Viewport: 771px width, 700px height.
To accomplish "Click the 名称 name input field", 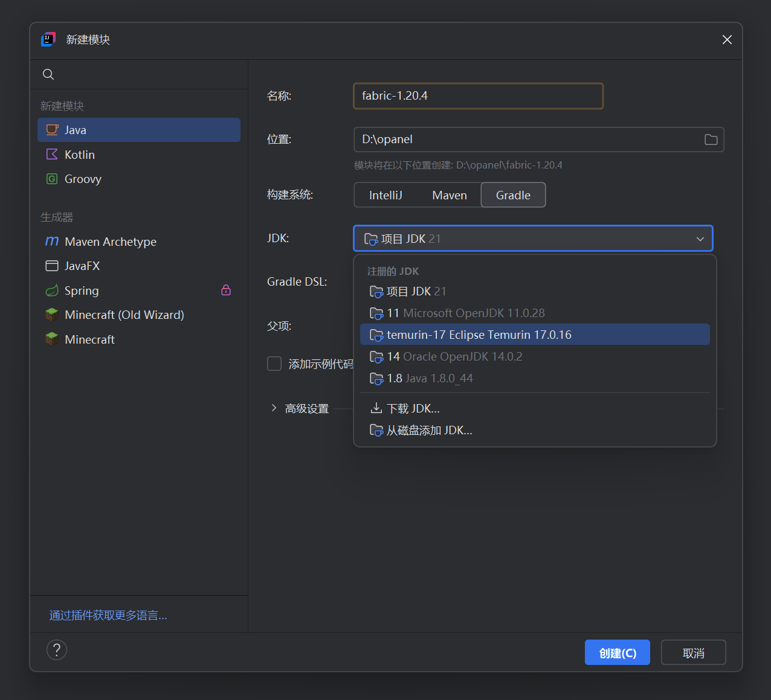I will (x=478, y=96).
